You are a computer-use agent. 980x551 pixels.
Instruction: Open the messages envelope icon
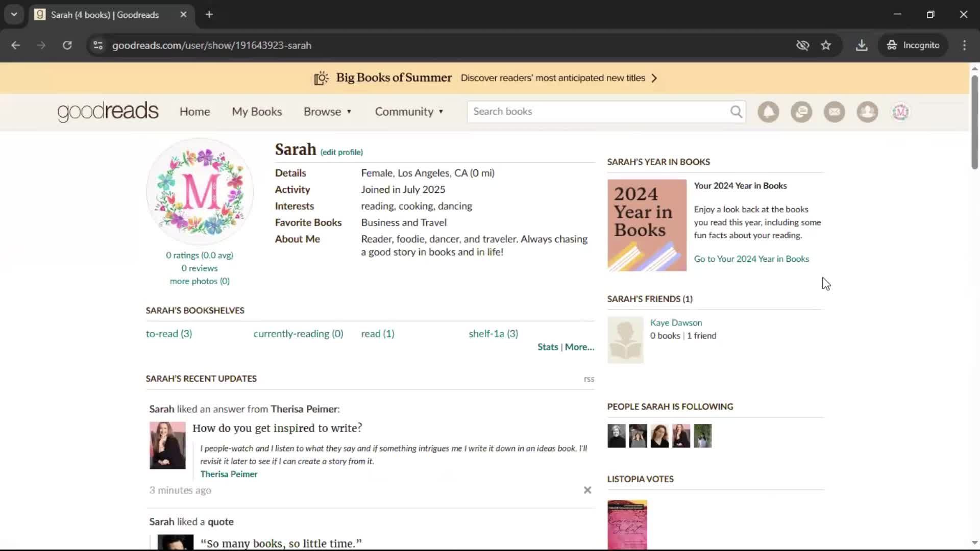[x=835, y=112]
